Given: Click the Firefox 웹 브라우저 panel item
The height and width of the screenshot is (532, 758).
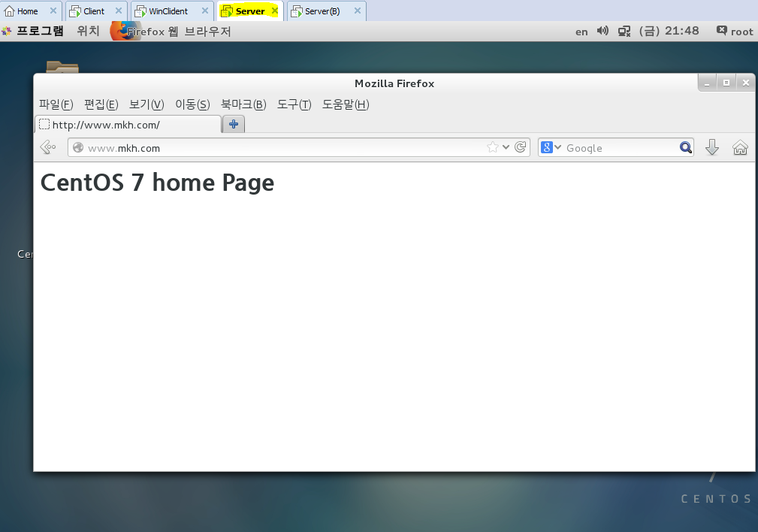Looking at the screenshot, I should pyautogui.click(x=171, y=32).
